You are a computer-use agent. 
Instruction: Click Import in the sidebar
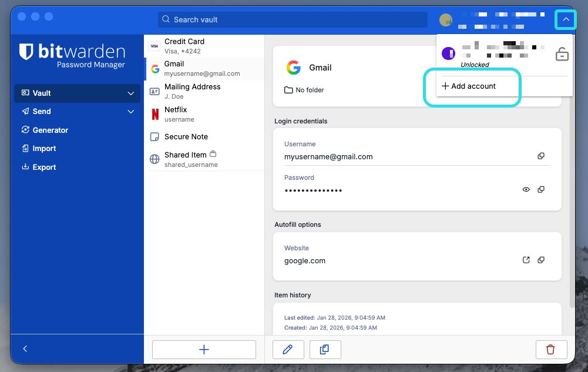click(43, 149)
